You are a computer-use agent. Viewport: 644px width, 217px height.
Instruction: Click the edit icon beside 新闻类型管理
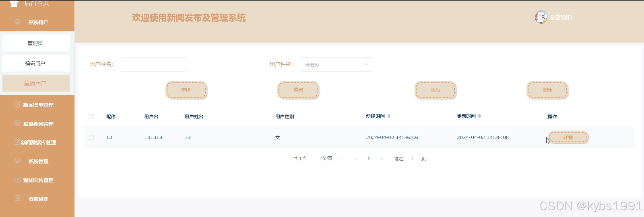(17, 104)
